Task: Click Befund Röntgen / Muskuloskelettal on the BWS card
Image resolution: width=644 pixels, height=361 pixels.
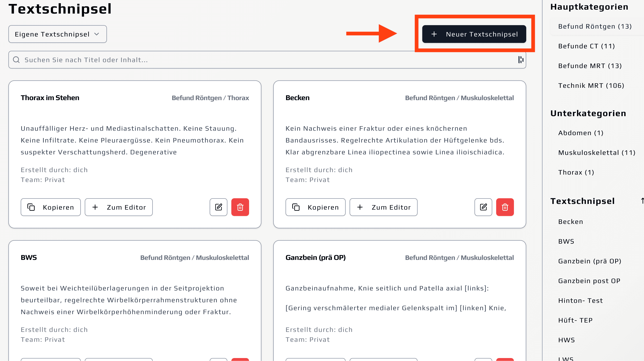Action: point(194,258)
